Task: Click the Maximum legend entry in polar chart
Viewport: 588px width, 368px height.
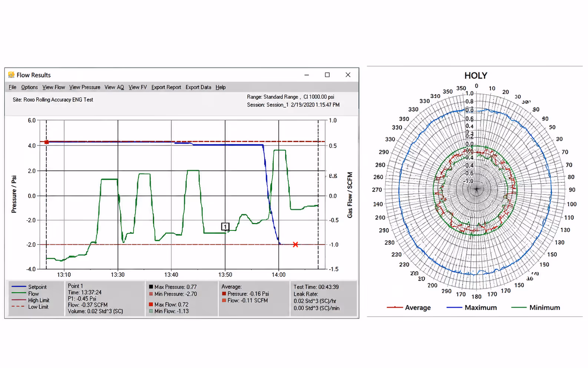Action: point(472,308)
